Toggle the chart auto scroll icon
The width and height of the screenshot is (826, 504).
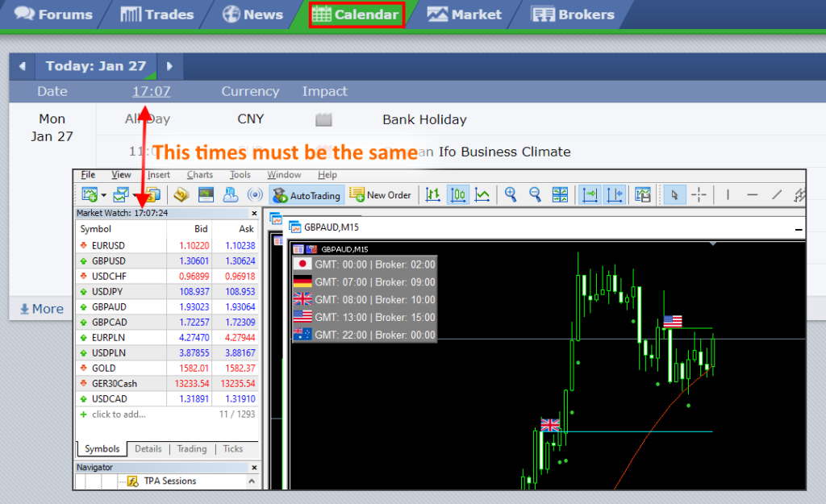pyautogui.click(x=589, y=194)
